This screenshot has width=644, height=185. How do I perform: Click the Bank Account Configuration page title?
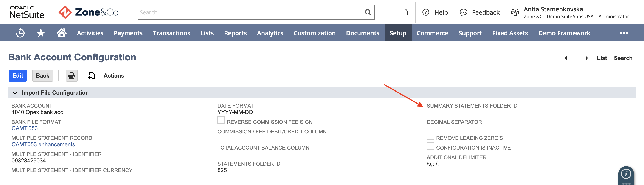[72, 57]
